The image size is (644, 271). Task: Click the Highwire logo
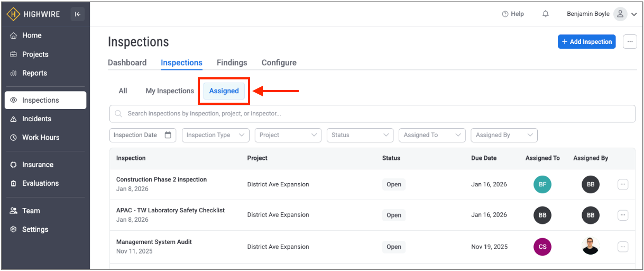pyautogui.click(x=33, y=14)
